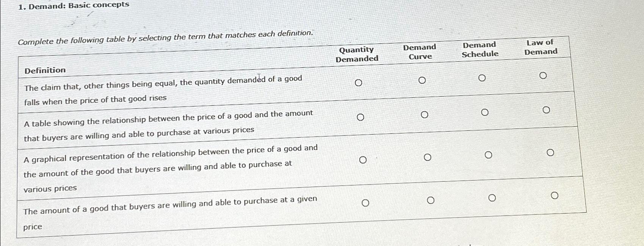
Task: Select Quantity Demanded for the table definition
Action: [360, 117]
